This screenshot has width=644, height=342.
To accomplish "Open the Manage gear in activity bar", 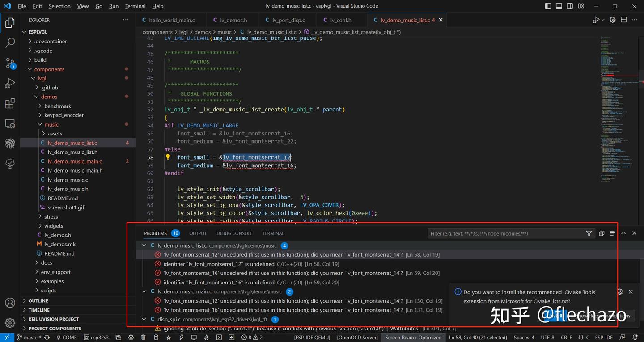I will pos(10,322).
